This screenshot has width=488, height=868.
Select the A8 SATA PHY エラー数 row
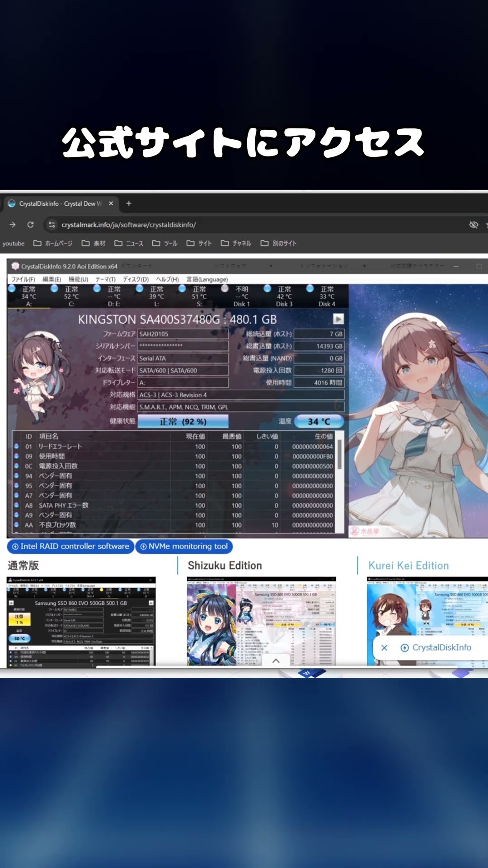pos(174,505)
